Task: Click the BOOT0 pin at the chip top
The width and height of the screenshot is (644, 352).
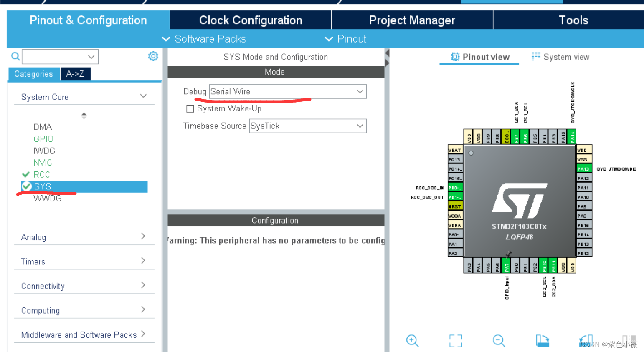Action: point(507,136)
